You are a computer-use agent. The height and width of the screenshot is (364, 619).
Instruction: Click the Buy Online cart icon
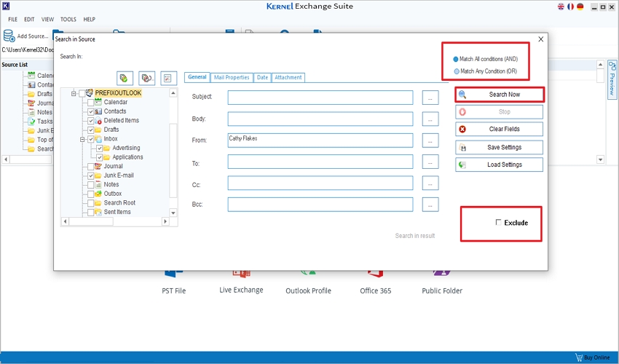(x=579, y=357)
